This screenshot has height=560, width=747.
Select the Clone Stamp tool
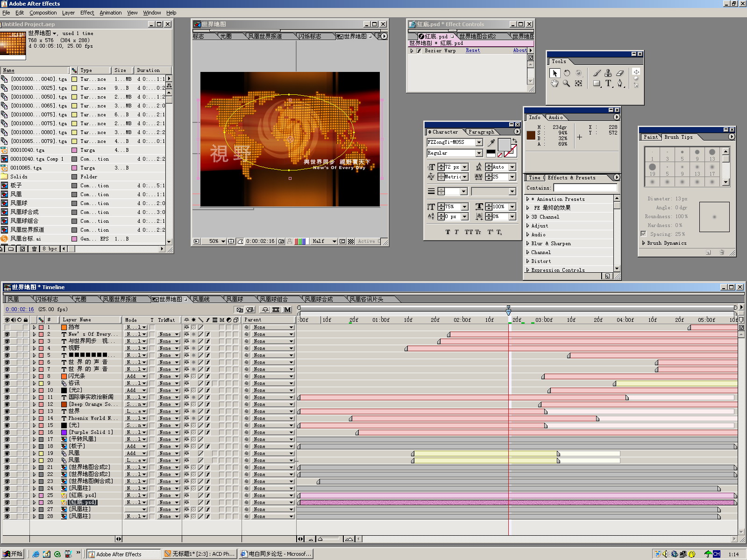(x=608, y=73)
